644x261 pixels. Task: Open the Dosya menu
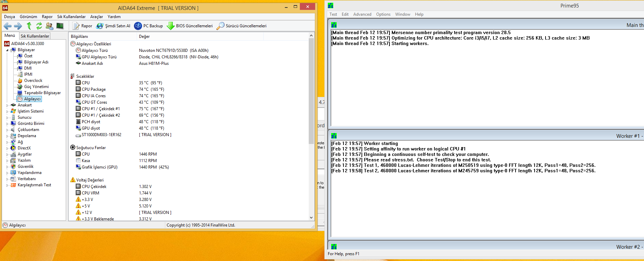tap(10, 17)
